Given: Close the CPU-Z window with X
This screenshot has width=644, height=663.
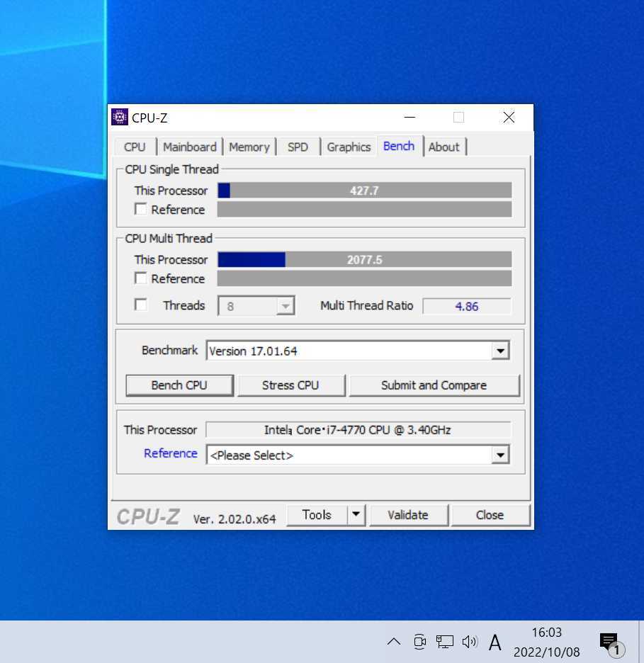Looking at the screenshot, I should [509, 117].
